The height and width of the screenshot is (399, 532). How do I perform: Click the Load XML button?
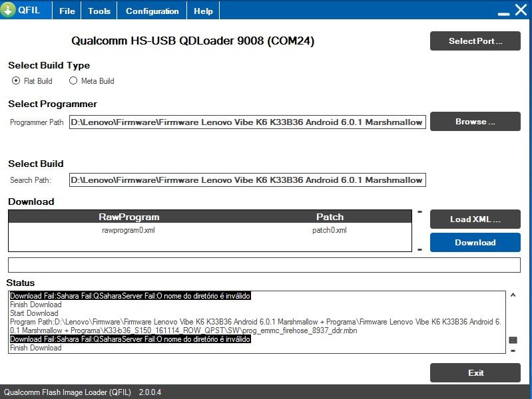coord(475,219)
